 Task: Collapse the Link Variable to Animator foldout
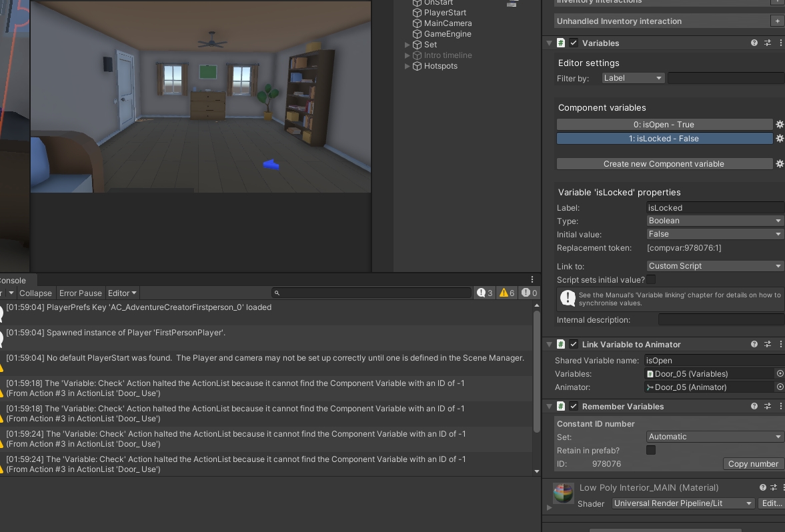549,344
